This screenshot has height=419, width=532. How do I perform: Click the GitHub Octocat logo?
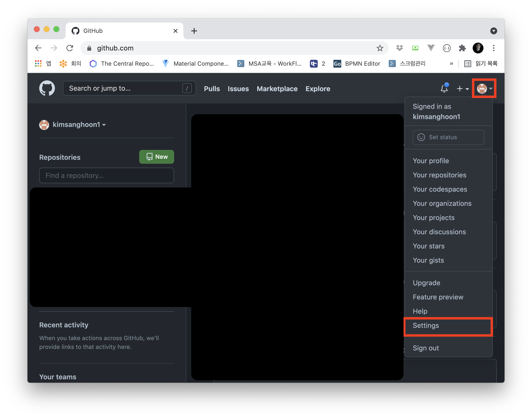[47, 88]
